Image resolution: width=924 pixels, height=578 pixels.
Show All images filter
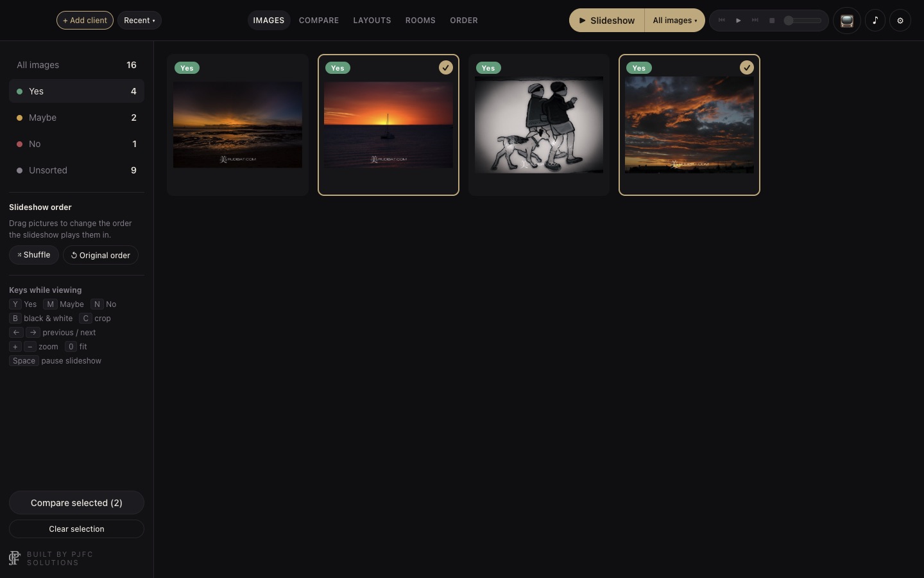click(x=76, y=65)
